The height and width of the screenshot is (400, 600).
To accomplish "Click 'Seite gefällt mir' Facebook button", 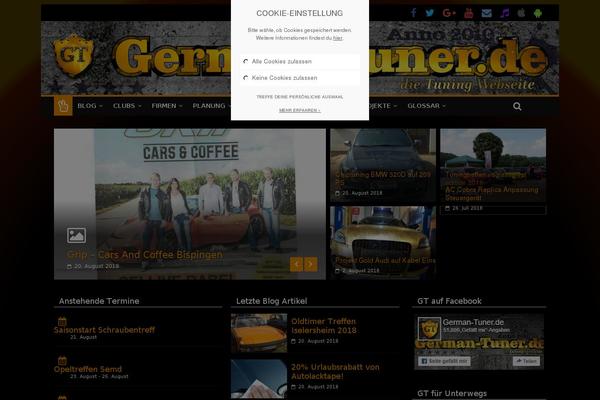I will pos(444,361).
